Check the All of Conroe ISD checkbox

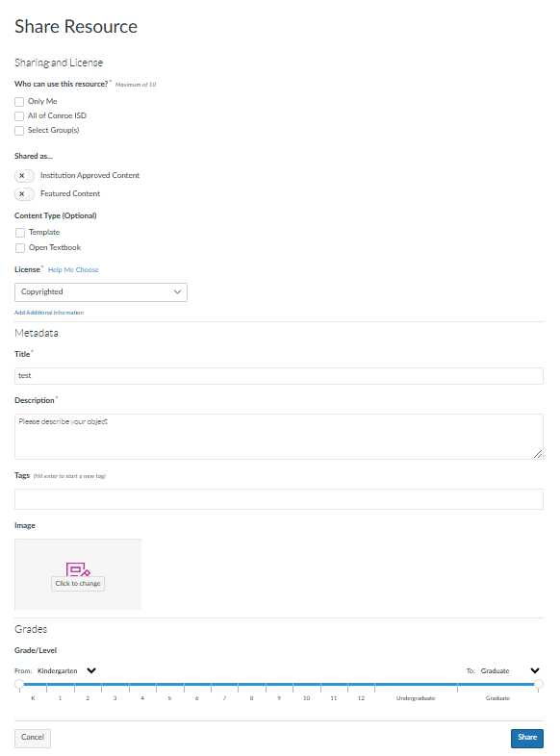click(19, 116)
